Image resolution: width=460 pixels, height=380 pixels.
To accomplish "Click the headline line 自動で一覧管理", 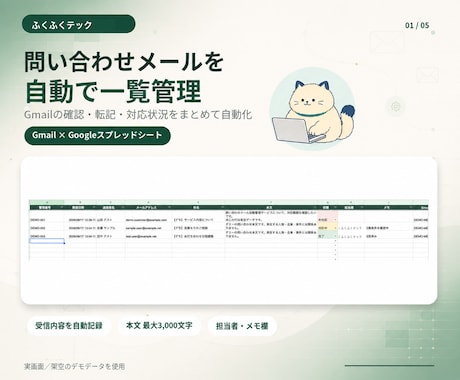I will click(x=113, y=91).
